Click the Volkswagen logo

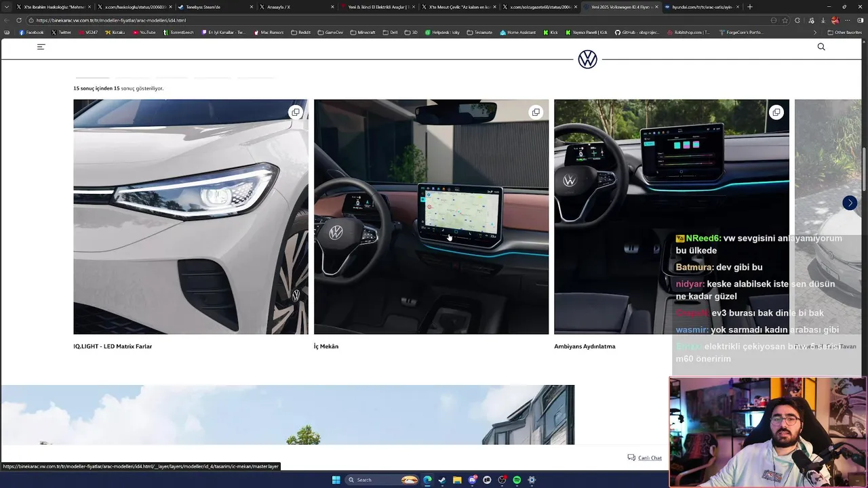point(587,60)
